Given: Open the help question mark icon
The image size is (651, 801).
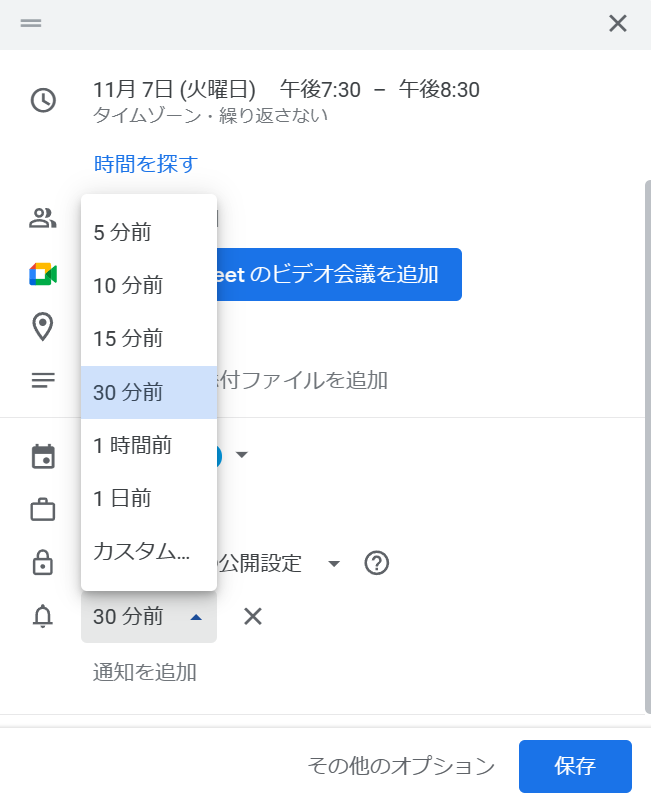Looking at the screenshot, I should point(376,563).
